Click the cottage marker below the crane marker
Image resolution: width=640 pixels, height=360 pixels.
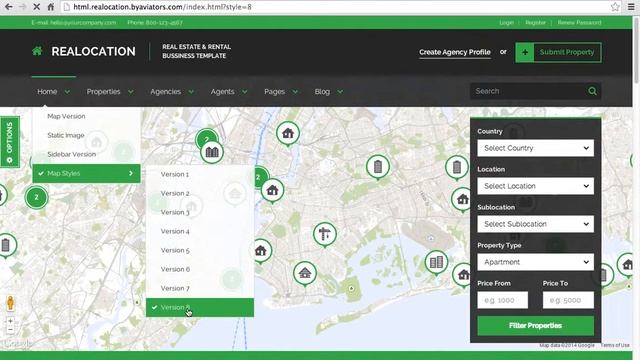click(305, 273)
